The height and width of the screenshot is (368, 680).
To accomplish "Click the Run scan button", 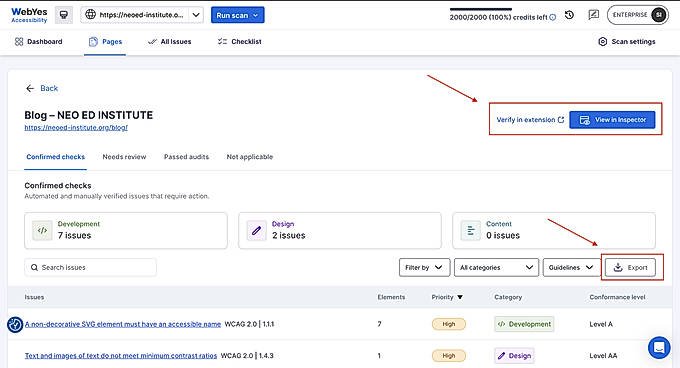I will [x=237, y=15].
